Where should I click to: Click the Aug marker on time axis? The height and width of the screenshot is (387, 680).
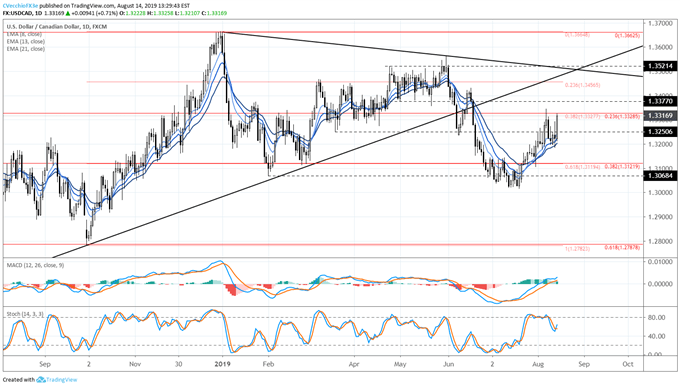coord(538,364)
